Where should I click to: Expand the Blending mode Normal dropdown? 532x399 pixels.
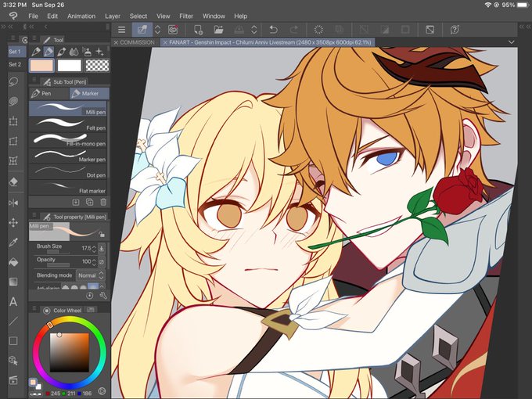coord(90,275)
